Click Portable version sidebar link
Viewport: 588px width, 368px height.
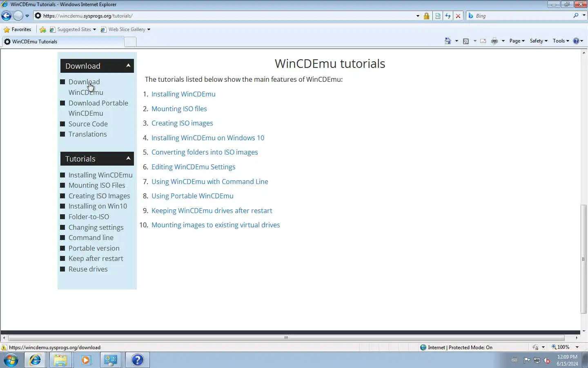pyautogui.click(x=94, y=248)
